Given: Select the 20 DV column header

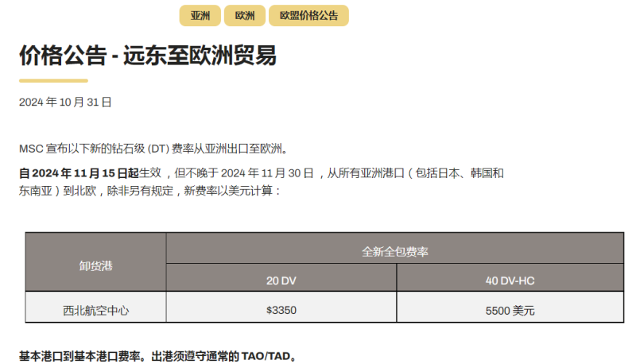Looking at the screenshot, I should (281, 280).
